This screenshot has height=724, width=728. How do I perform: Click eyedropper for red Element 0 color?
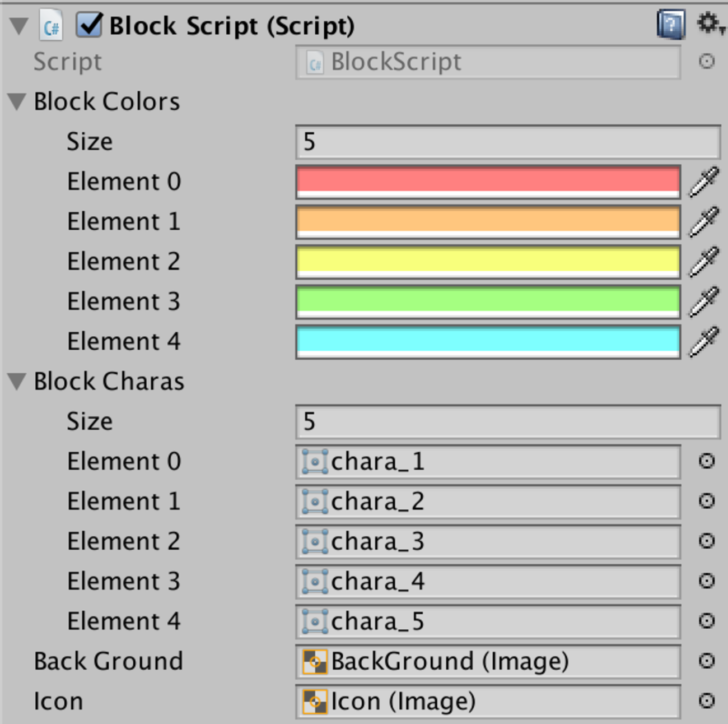coord(703,182)
